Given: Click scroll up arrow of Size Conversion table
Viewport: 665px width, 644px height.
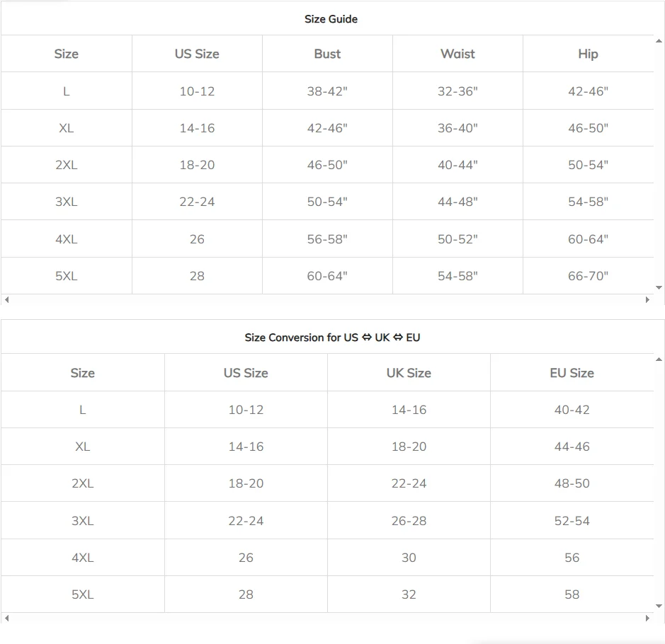Looking at the screenshot, I should [x=659, y=360].
